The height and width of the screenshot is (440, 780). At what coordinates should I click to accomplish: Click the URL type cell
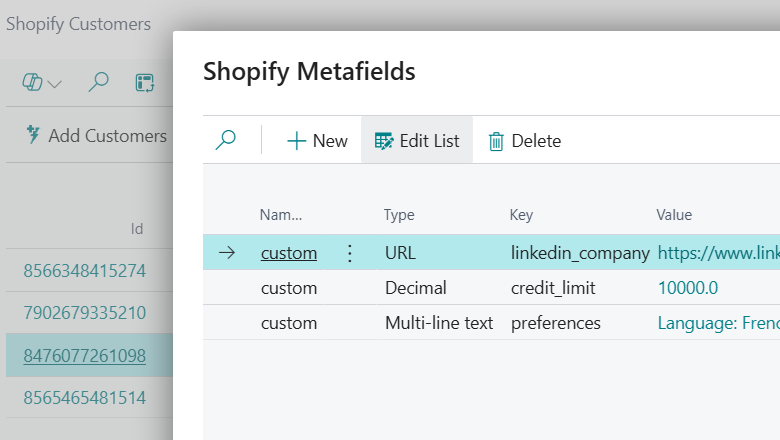click(x=400, y=253)
